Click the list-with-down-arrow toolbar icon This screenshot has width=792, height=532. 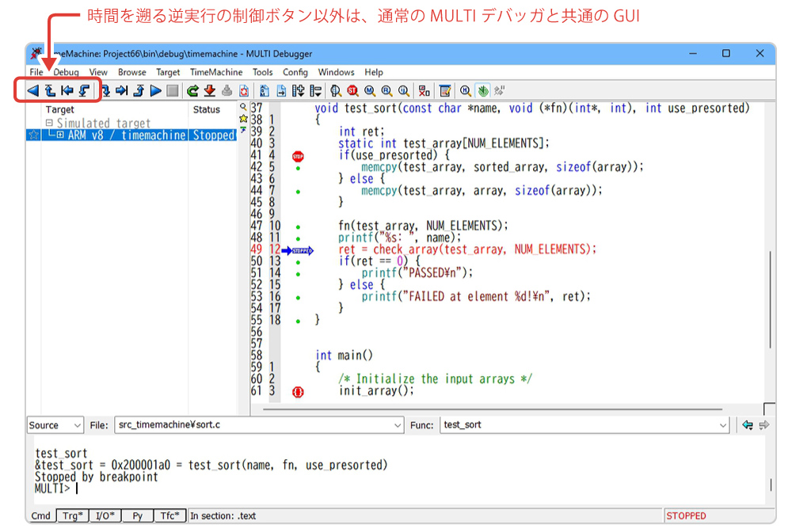pyautogui.click(x=316, y=91)
